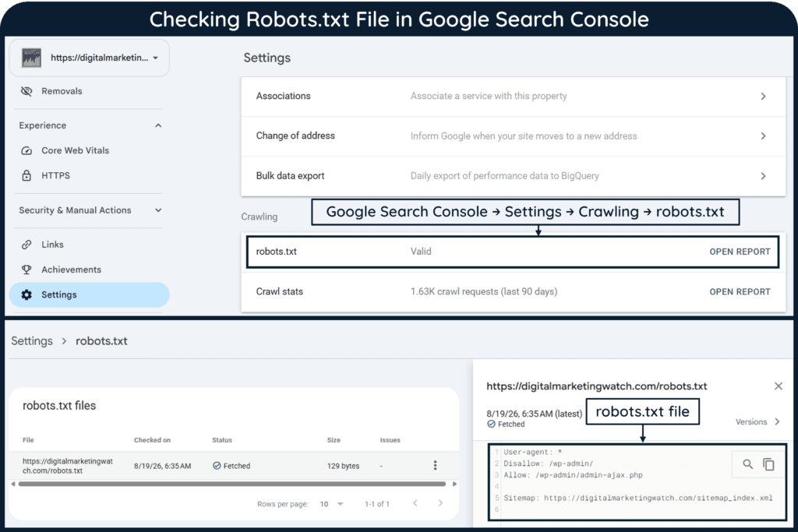The width and height of the screenshot is (798, 532).
Task: Click the HTTPS lock icon
Action: [x=26, y=175]
